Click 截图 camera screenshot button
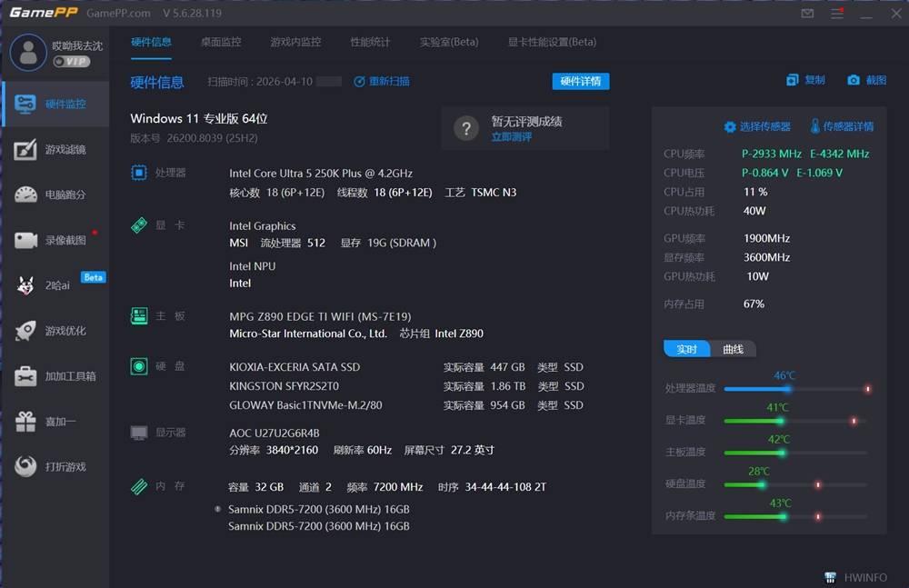909x588 pixels. (x=866, y=80)
